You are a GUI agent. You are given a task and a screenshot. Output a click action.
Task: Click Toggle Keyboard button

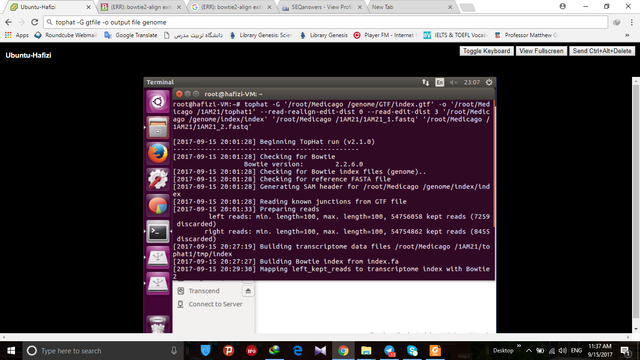pos(486,51)
